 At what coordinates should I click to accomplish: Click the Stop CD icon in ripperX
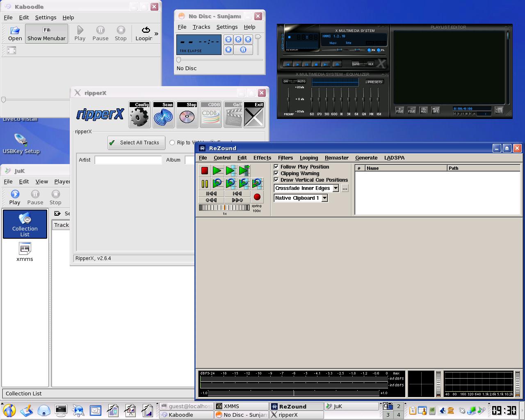click(x=187, y=115)
